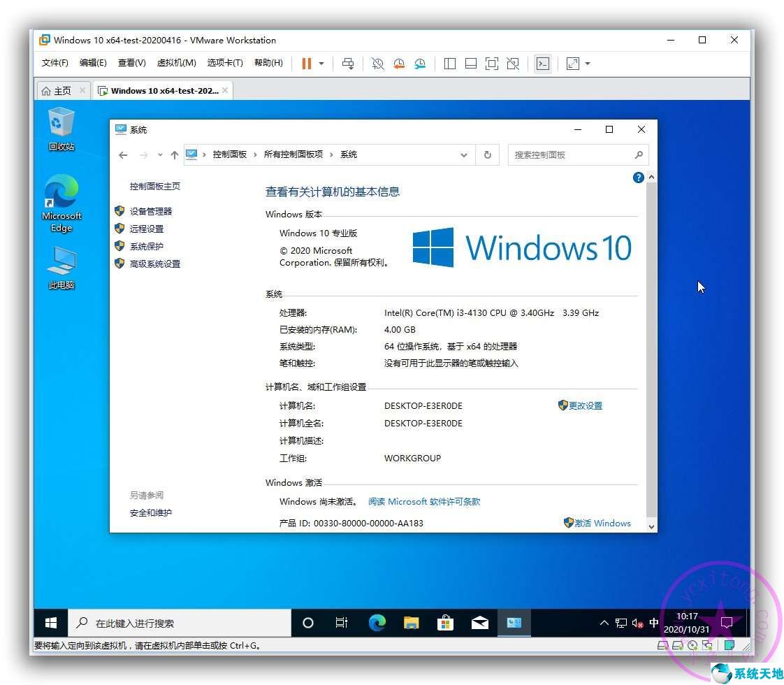
Task: Click inside the taskbar search box
Action: [175, 622]
